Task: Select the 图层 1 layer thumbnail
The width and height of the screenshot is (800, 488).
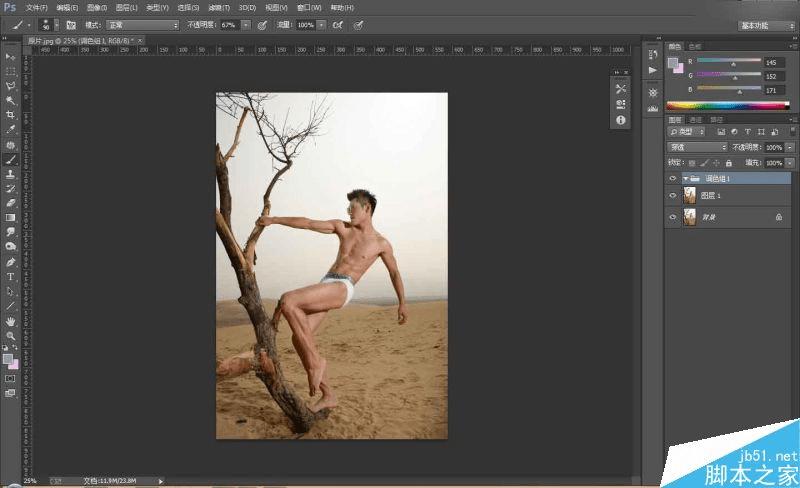Action: point(690,196)
